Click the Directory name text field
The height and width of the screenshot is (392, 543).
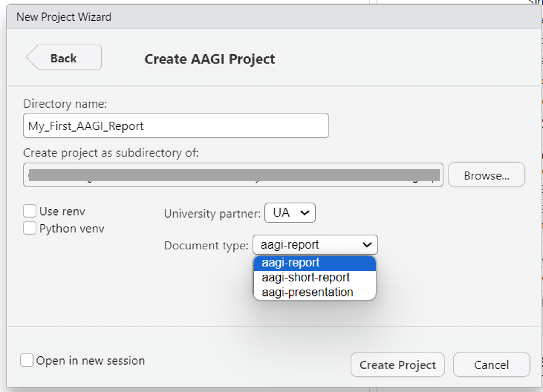(x=176, y=126)
